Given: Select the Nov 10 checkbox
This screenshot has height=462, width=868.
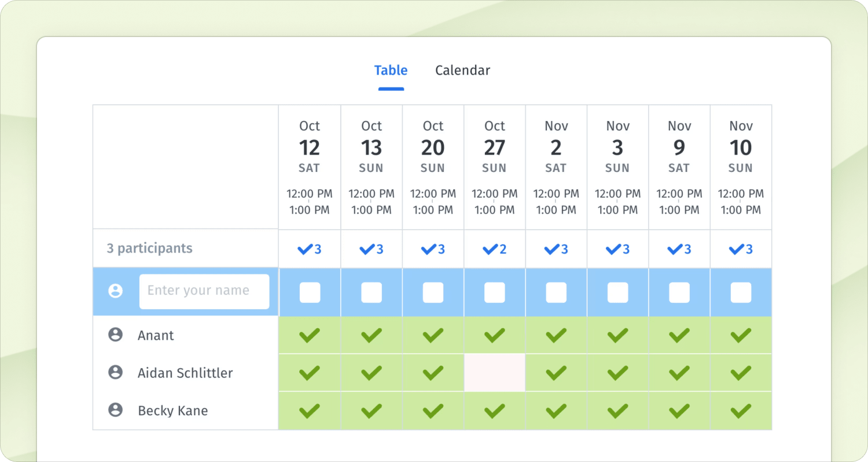Looking at the screenshot, I should pyautogui.click(x=741, y=292).
